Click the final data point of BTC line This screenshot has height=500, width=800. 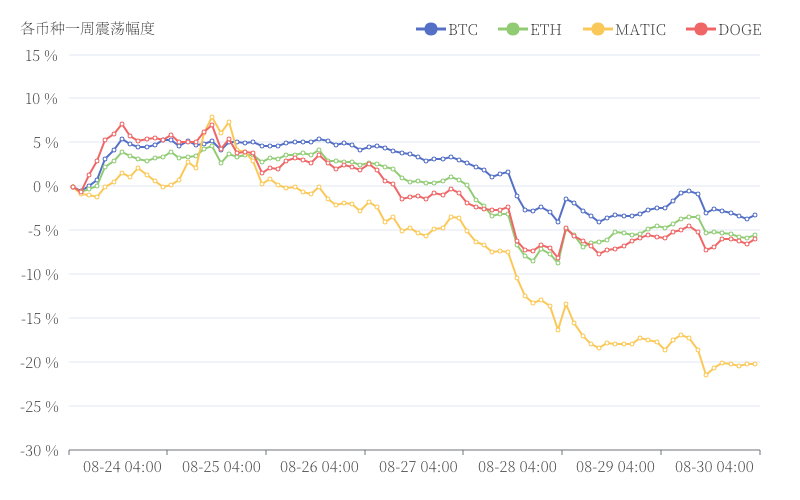755,215
